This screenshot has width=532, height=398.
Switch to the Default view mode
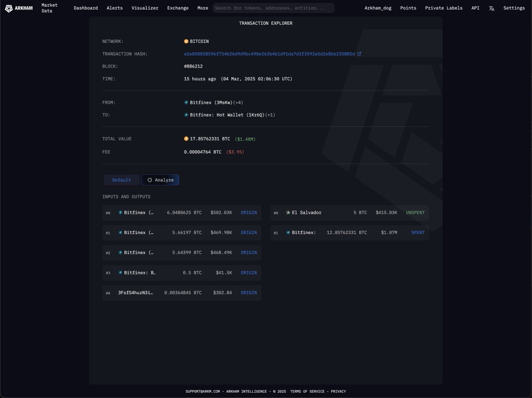[121, 180]
